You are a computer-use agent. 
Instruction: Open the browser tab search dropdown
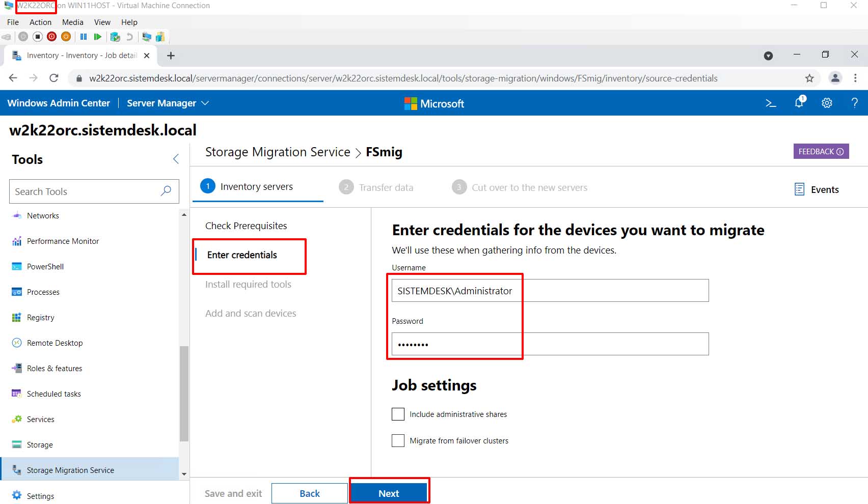point(768,56)
